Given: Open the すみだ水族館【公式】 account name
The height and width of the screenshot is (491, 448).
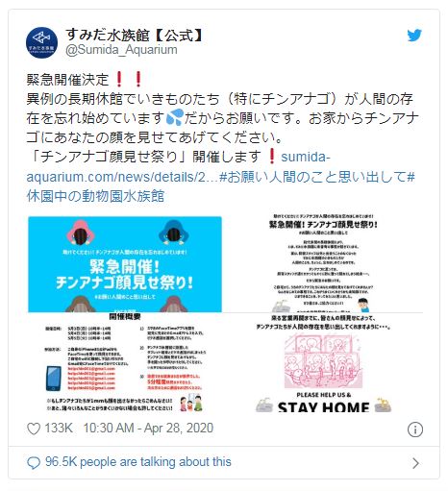Looking at the screenshot, I should pyautogui.click(x=135, y=35).
